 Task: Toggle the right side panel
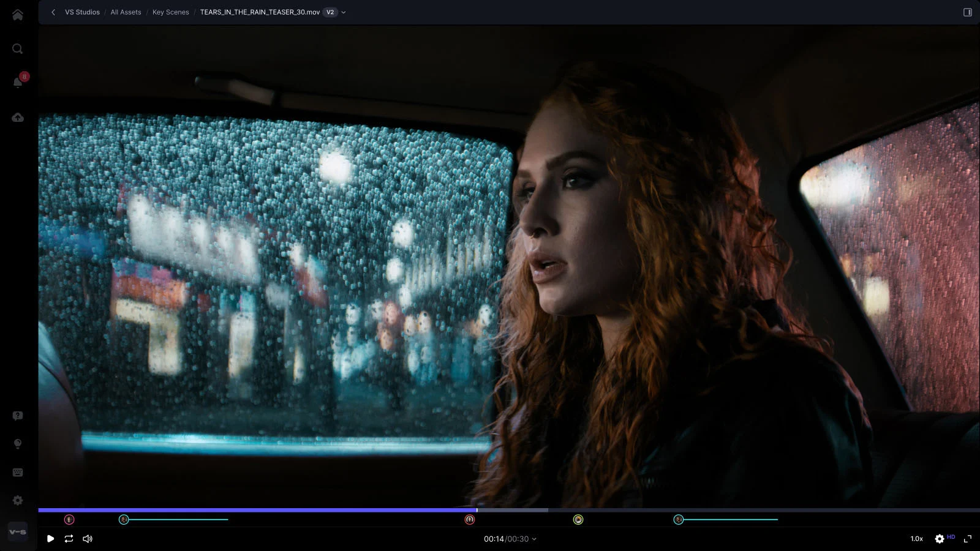click(x=968, y=12)
